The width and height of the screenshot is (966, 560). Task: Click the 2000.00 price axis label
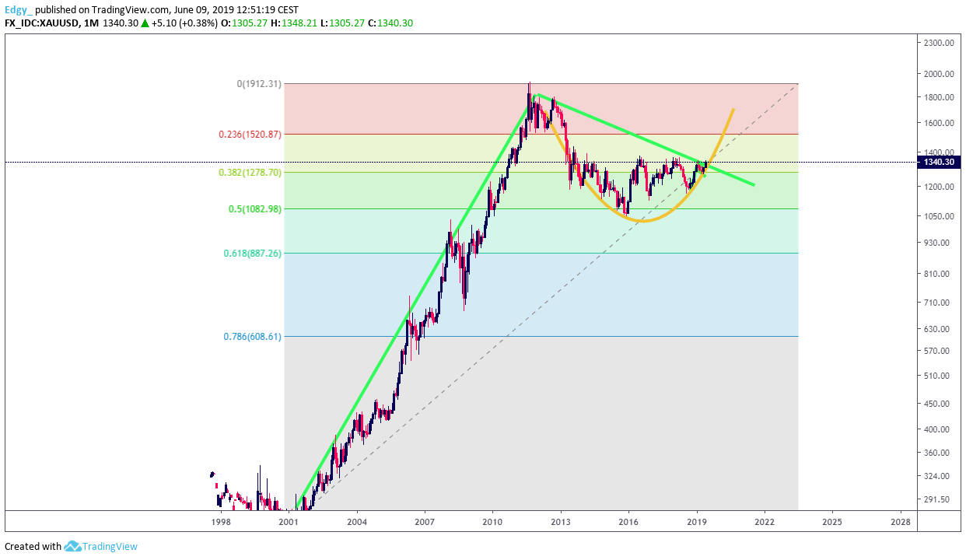point(939,74)
